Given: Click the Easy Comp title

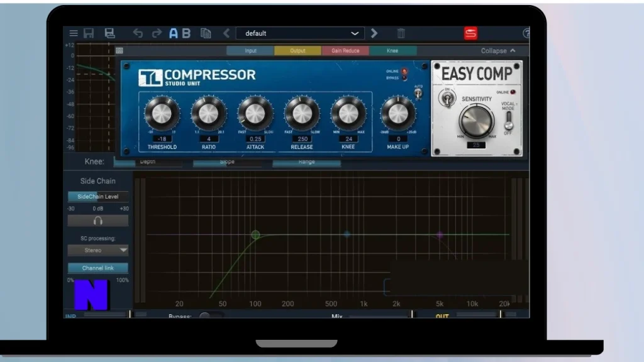Looking at the screenshot, I should 477,74.
